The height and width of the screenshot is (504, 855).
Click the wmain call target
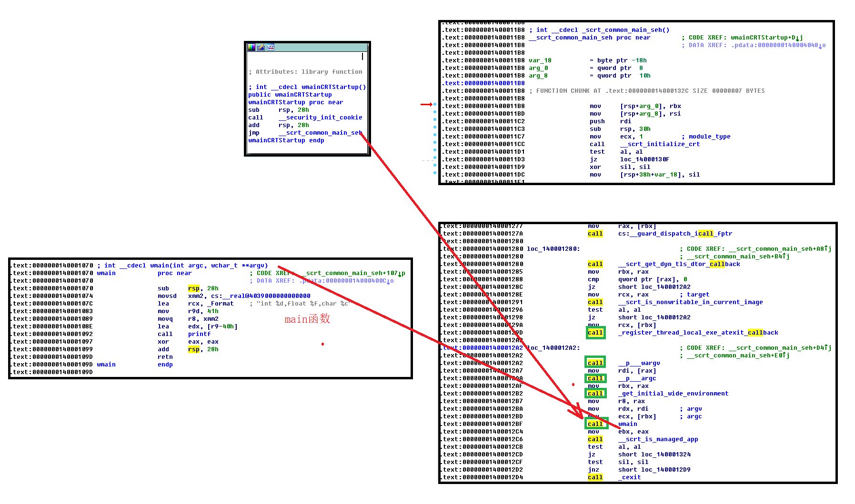coord(628,424)
